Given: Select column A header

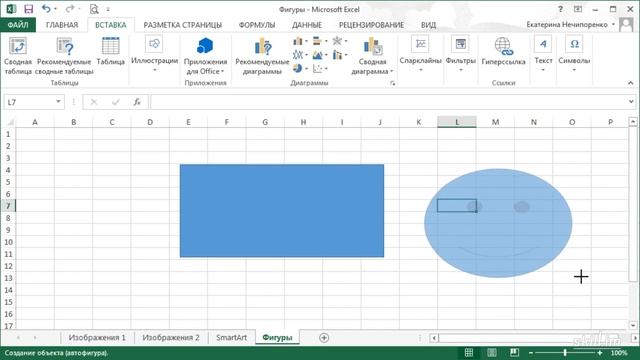Looking at the screenshot, I should [35, 122].
